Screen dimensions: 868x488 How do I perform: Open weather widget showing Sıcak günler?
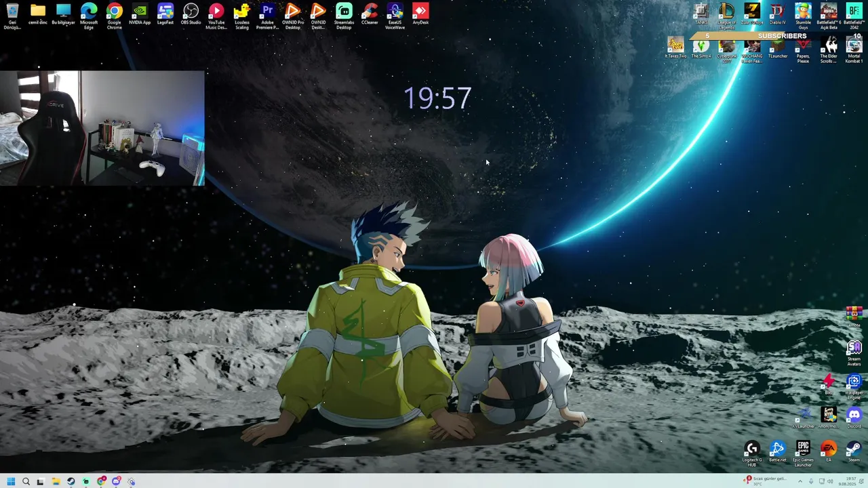pos(766,481)
